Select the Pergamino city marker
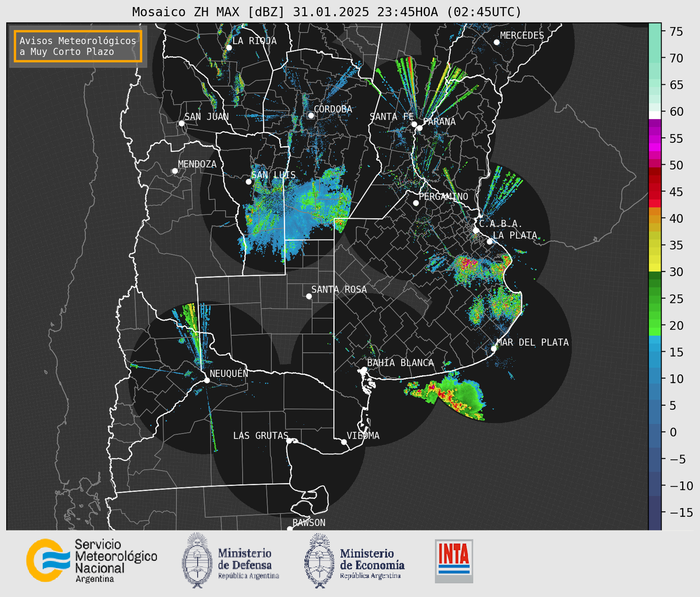700x597 pixels. click(416, 203)
